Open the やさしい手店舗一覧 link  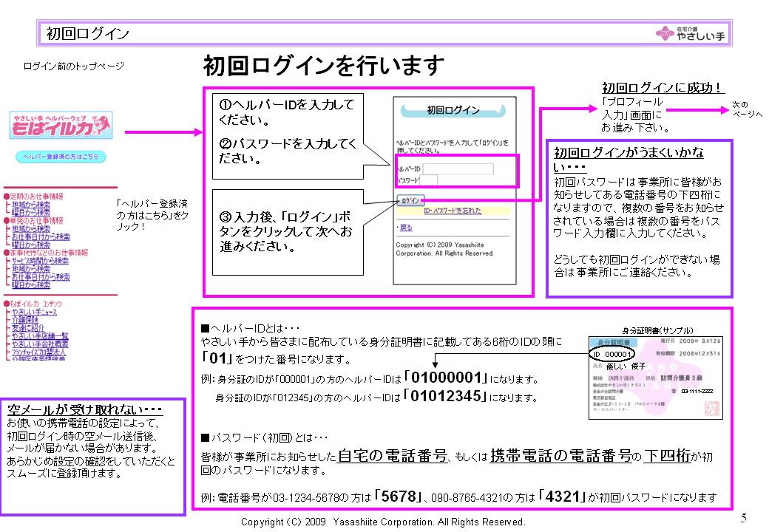pos(39,337)
